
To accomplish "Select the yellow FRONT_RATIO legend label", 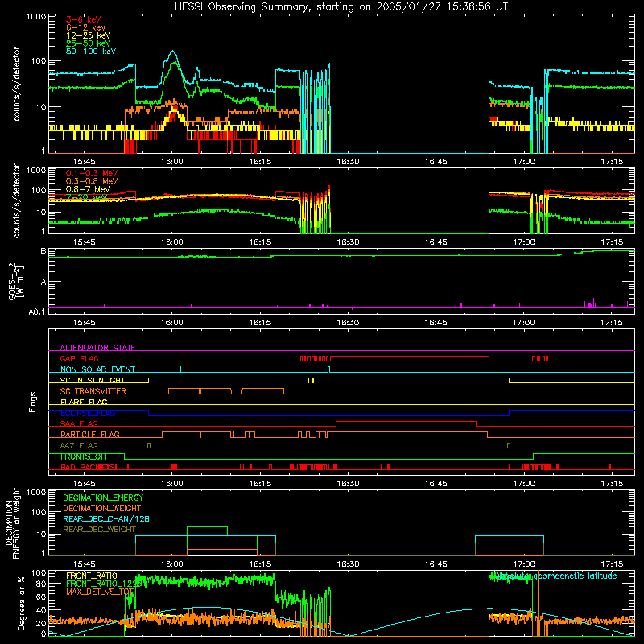I will [x=92, y=576].
